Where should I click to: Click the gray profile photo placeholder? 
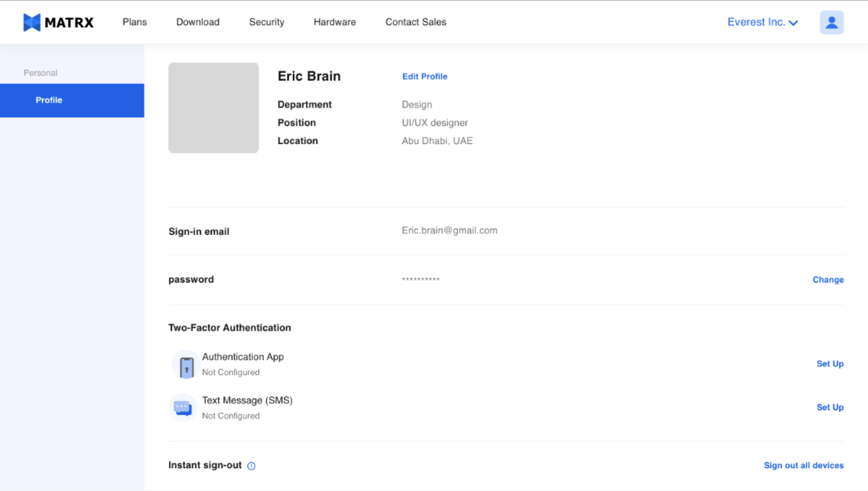pos(213,108)
